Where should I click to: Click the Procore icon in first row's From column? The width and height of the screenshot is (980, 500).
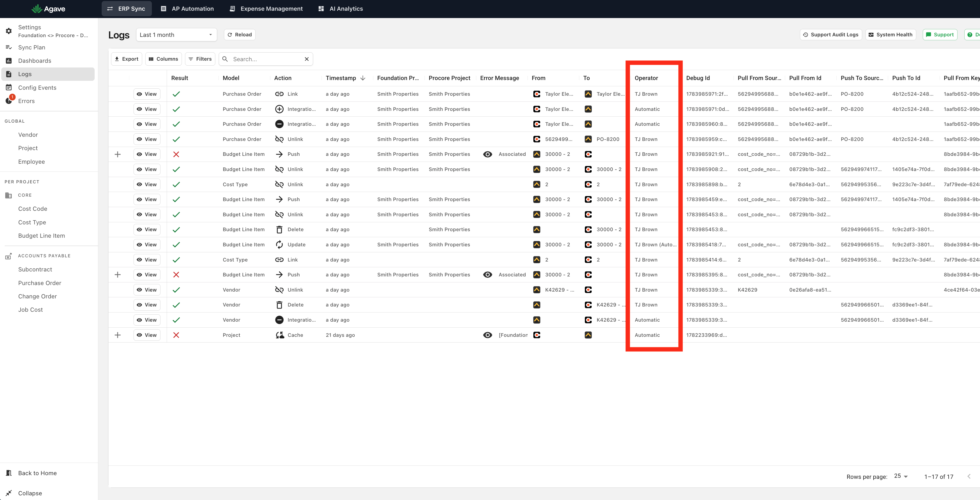[x=537, y=94]
